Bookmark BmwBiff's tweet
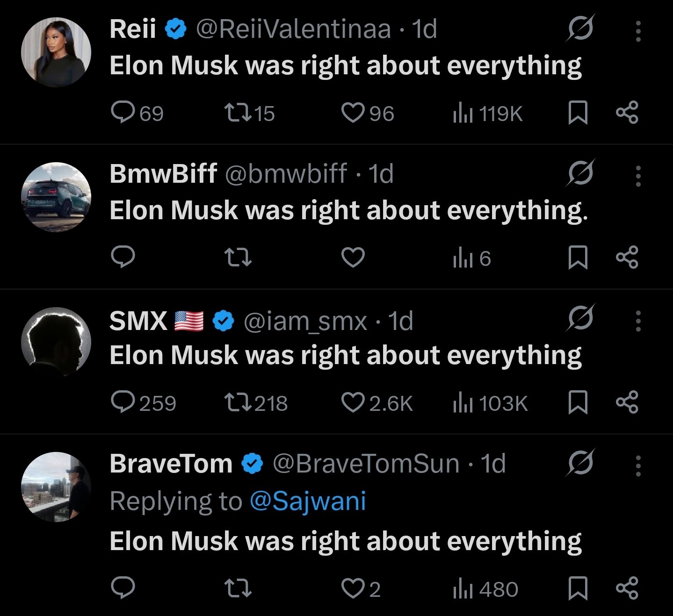673x616 pixels. point(578,258)
